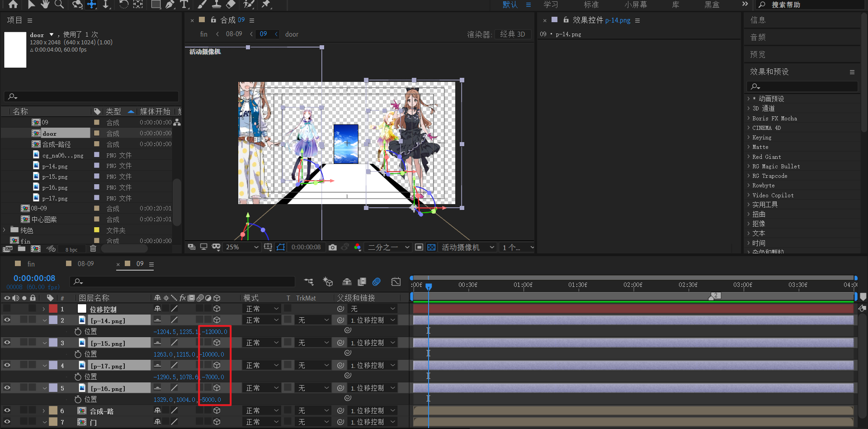This screenshot has height=429, width=868.
Task: Toggle 3D layer switch for p-15.png
Action: coord(217,343)
